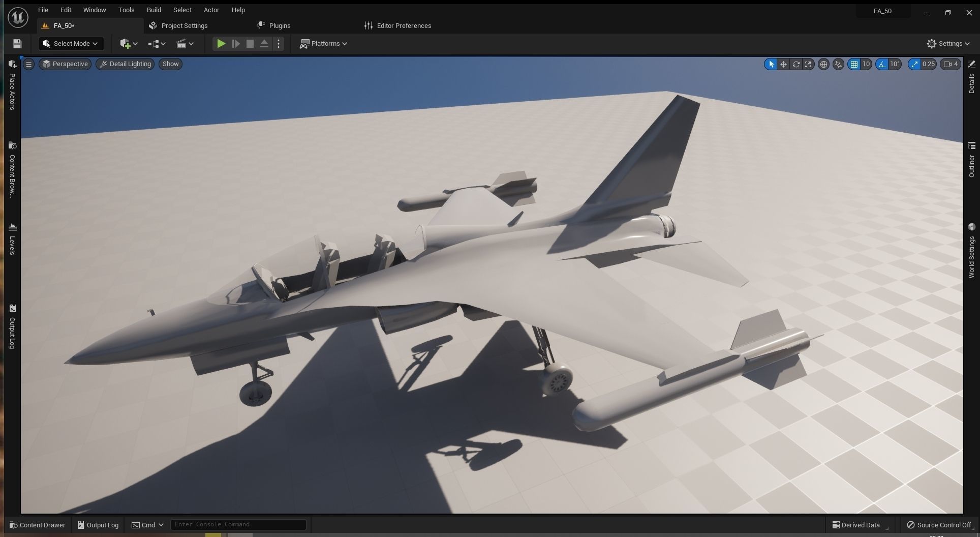
Task: Open the Output Log from status bar
Action: tap(98, 525)
